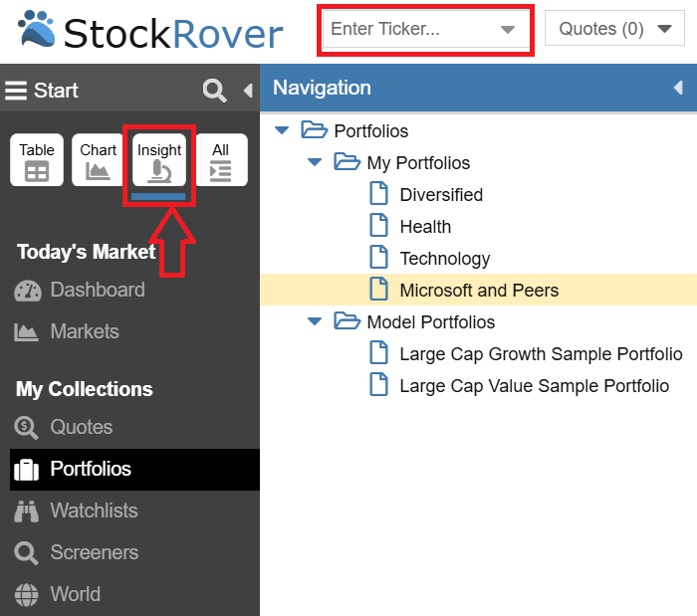Select the Insight microscope icon
The height and width of the screenshot is (616, 697).
point(159,160)
